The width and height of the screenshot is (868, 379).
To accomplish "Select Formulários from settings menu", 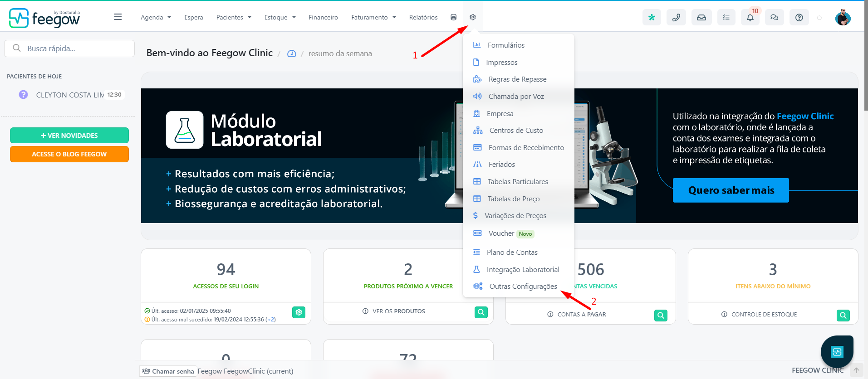I will (x=519, y=45).
